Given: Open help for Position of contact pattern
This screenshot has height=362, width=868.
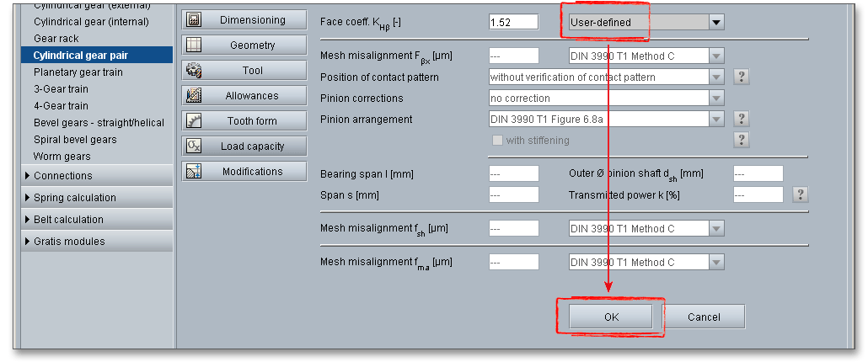Looking at the screenshot, I should [x=742, y=77].
